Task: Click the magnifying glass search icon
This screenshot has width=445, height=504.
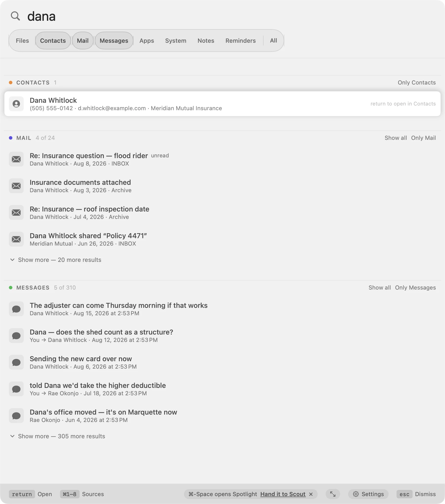Action: (x=15, y=16)
